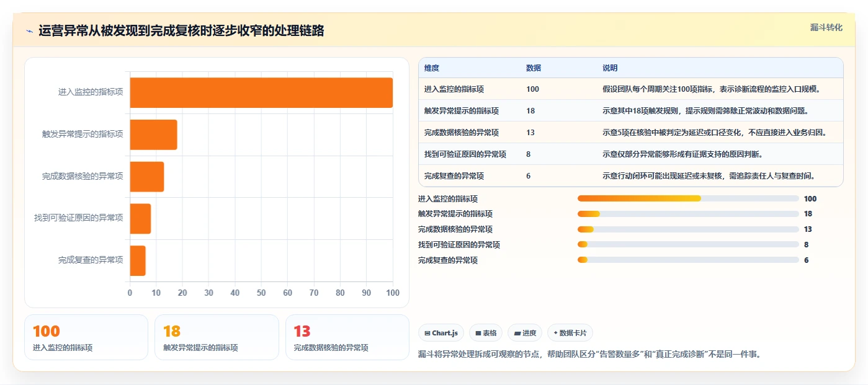Screen dimensions: 868x385
Task: Click value 18 beside the second progress bar
Action: pyautogui.click(x=808, y=214)
